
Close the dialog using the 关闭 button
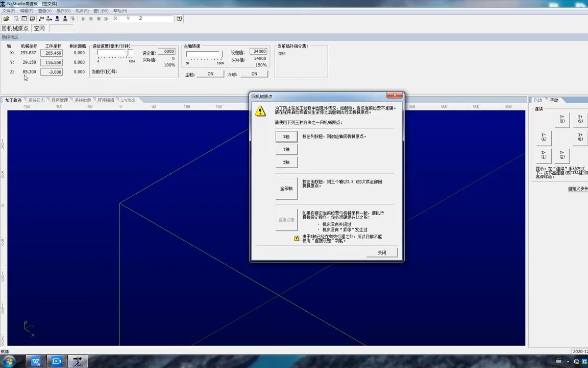click(382, 252)
